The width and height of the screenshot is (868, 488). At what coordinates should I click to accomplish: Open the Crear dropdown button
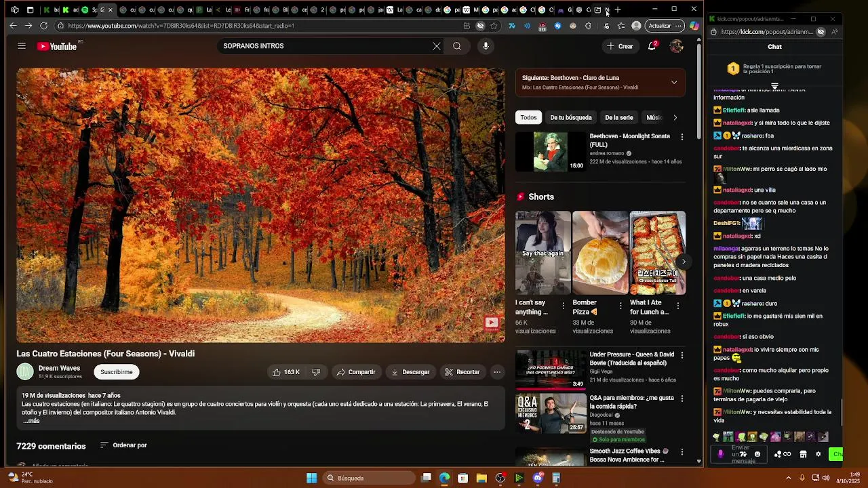pyautogui.click(x=620, y=46)
